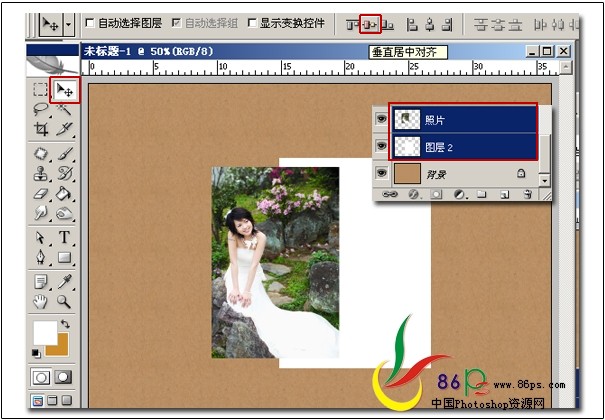The image size is (605, 420).
Task: Click the delete layer trash button
Action: (x=528, y=195)
